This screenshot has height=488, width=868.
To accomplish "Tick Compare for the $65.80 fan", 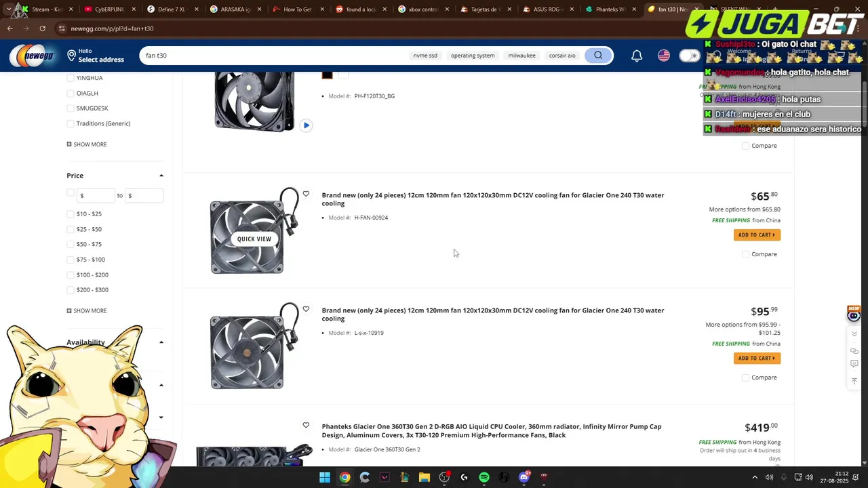I will click(746, 254).
